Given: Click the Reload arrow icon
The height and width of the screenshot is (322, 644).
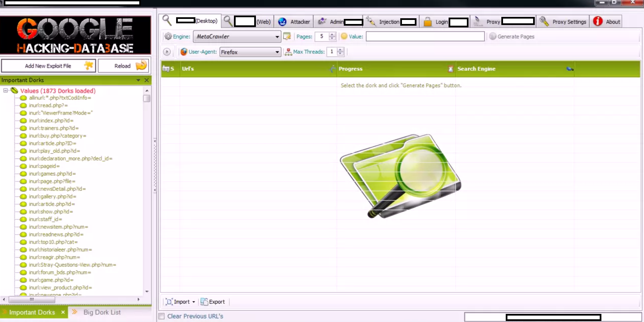Looking at the screenshot, I should tap(141, 65).
